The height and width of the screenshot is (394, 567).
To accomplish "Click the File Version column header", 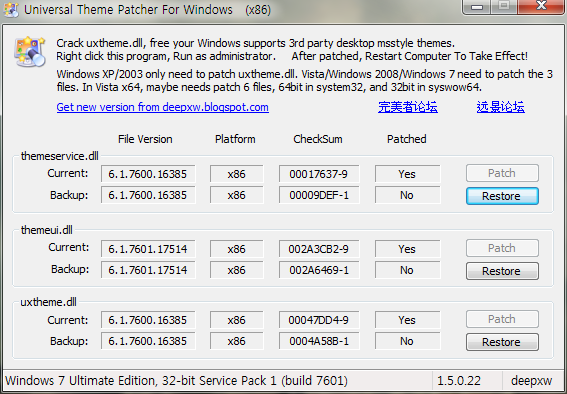I will 145,139.
